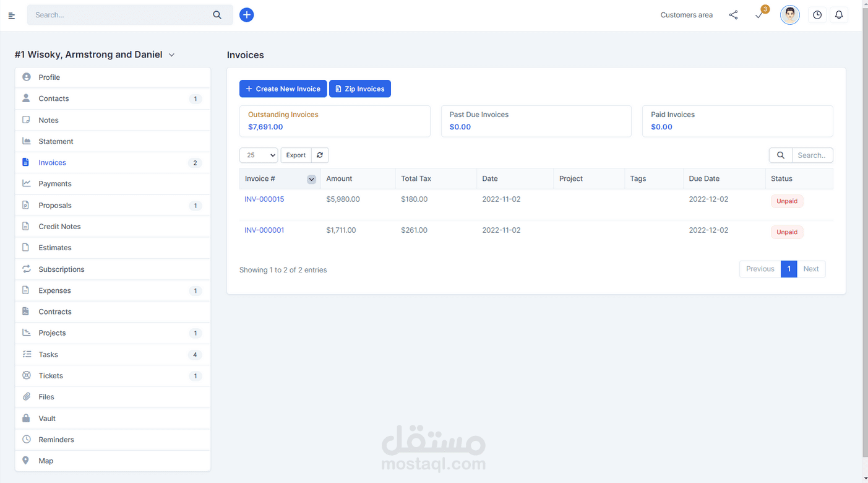
Task: Go to Tickets in the sidebar
Action: point(113,375)
